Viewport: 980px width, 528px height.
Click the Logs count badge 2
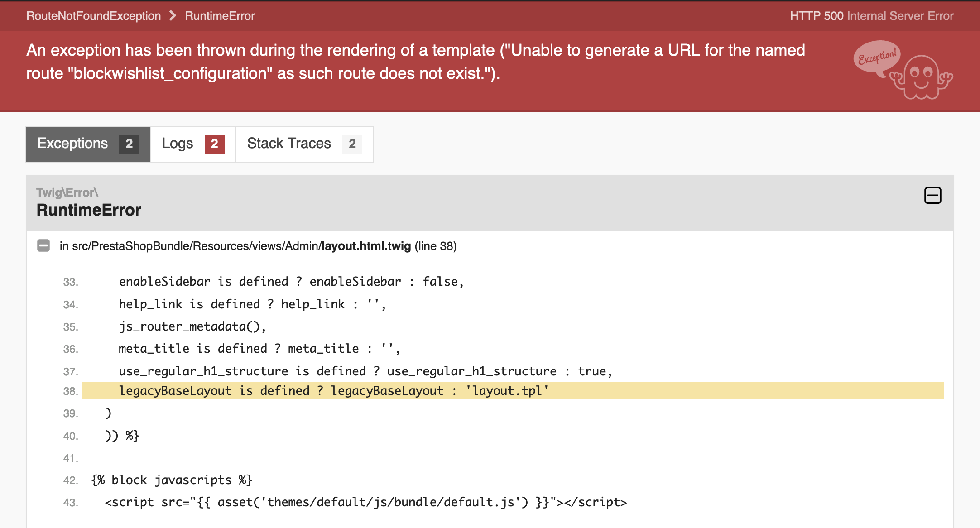(x=214, y=144)
